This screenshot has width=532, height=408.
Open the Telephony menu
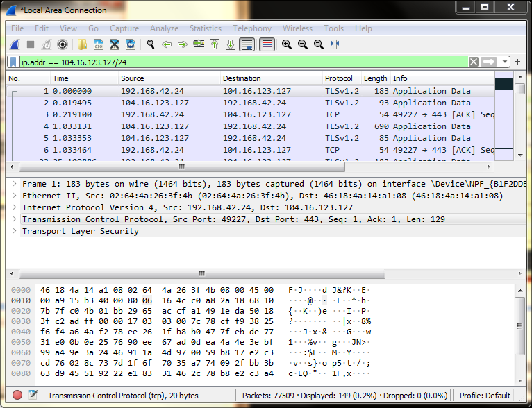(252, 28)
